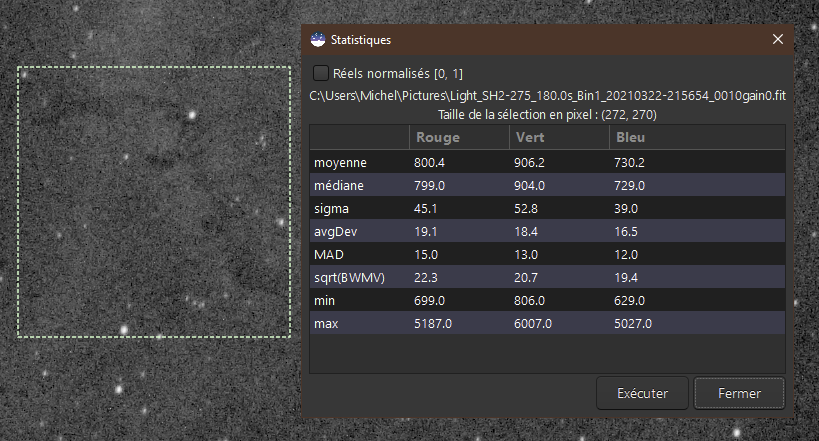
Task: Select the moyenne row label
Action: pos(340,163)
